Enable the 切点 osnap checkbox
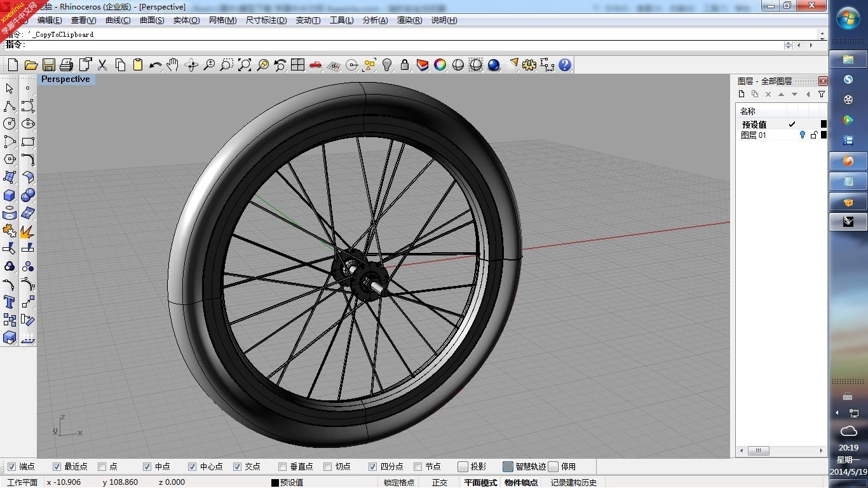Viewport: 868px width, 488px height. point(327,466)
